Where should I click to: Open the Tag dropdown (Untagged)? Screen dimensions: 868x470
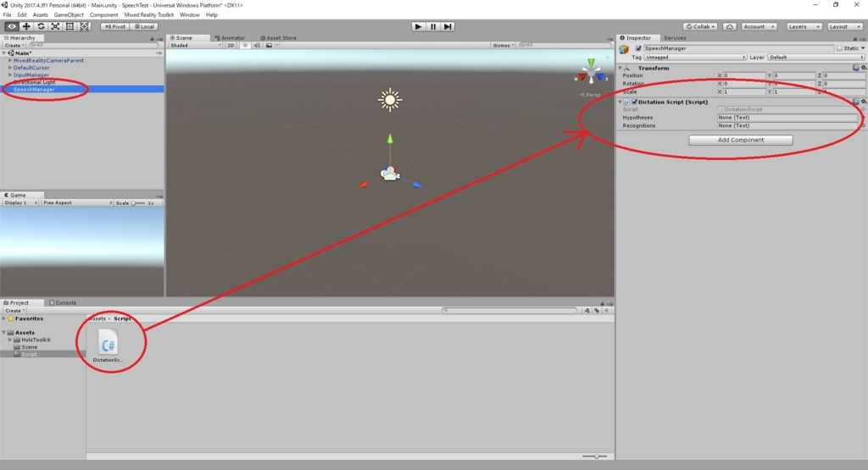pyautogui.click(x=695, y=57)
